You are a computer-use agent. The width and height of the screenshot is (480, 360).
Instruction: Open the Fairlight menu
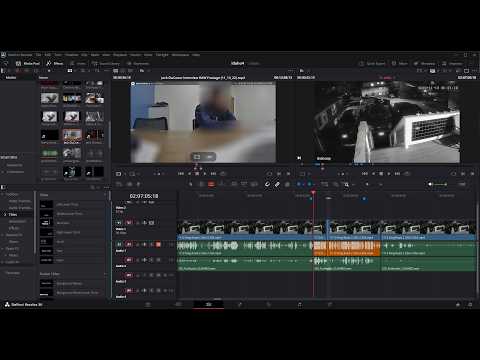pyautogui.click(x=162, y=55)
